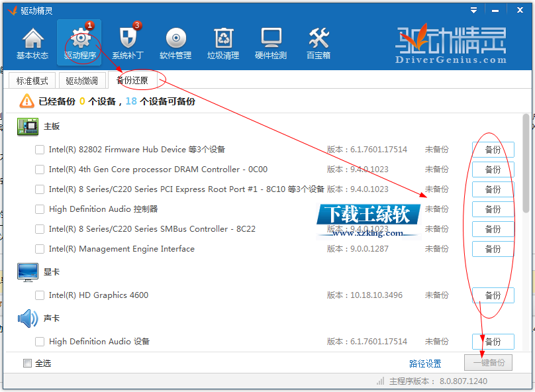The height and width of the screenshot is (392, 535).
Task: Click 备份 for SMBus Controller - 8C22
Action: (493, 229)
